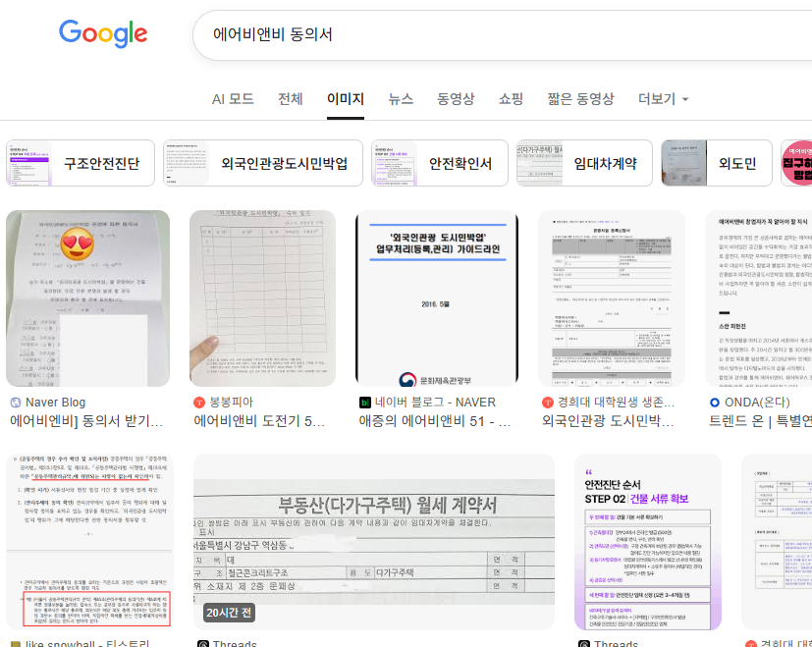Open the AI 모드 tab
Screen dimensions: 812x647
pos(234,99)
